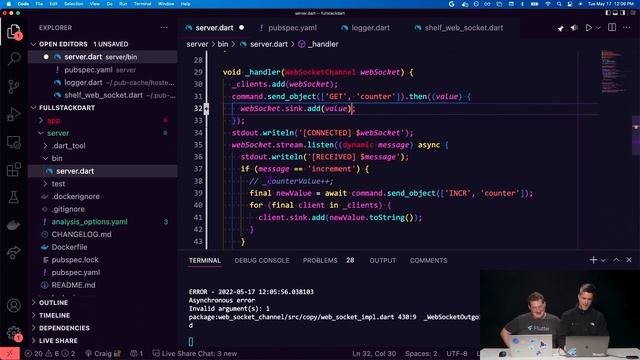This screenshot has width=640, height=360.
Task: Toggle secondary side bar layout icon
Action: pos(622,13)
